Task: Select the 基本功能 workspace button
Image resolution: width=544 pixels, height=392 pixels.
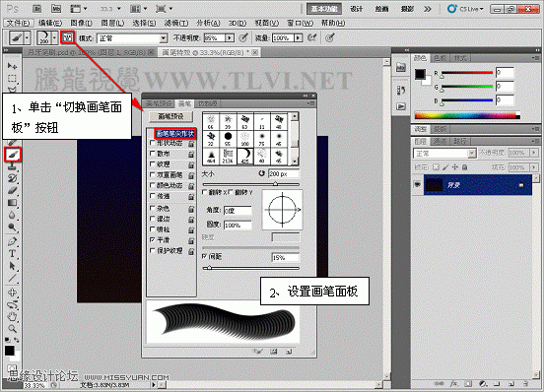Action: click(x=324, y=9)
